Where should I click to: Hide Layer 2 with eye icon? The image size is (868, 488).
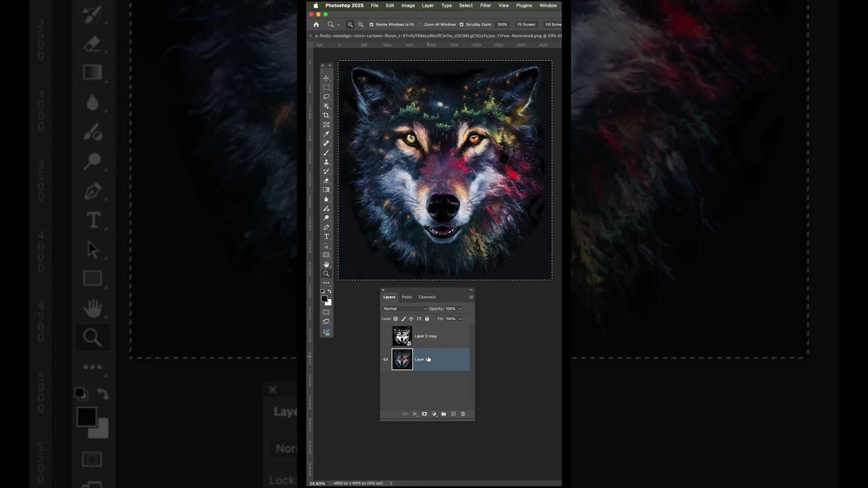[x=386, y=359]
